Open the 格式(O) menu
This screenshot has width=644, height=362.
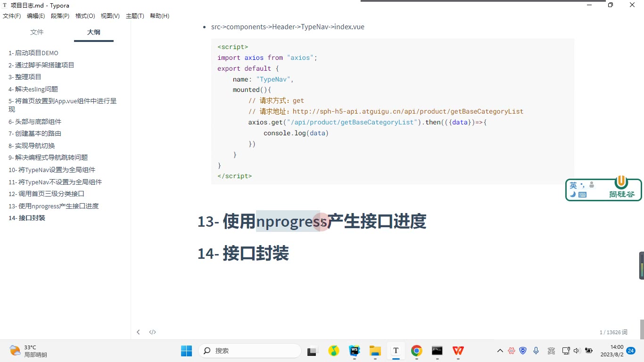tap(85, 16)
